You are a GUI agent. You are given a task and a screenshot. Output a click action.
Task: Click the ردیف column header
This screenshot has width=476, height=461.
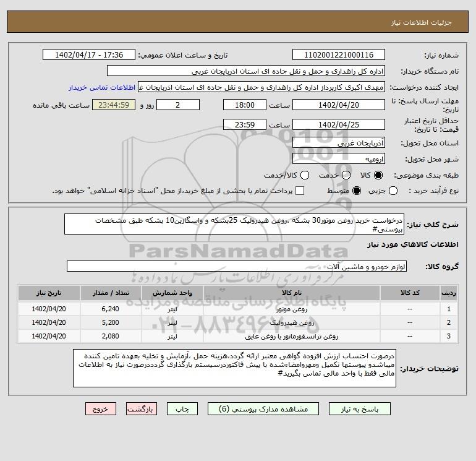pos(449,293)
